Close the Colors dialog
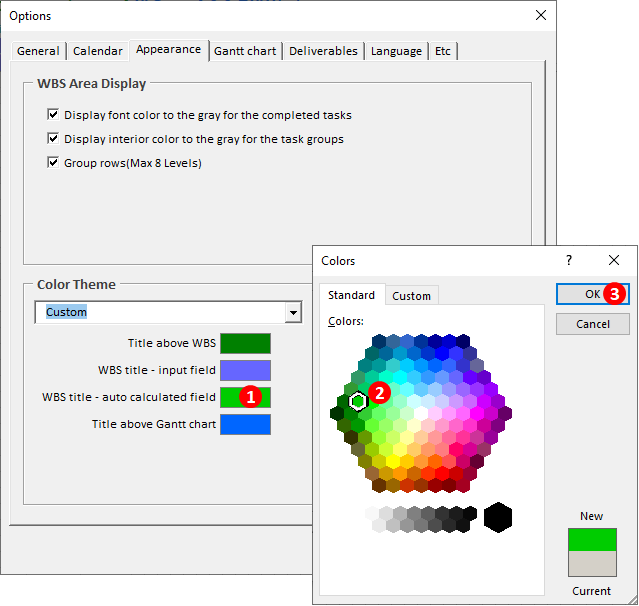This screenshot has width=639, height=606. pyautogui.click(x=614, y=260)
